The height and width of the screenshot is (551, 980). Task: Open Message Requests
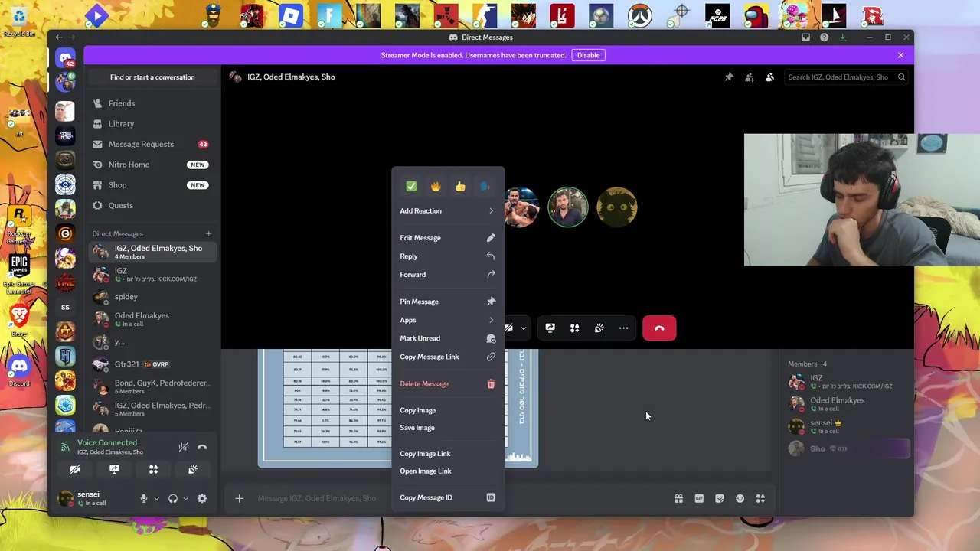152,144
